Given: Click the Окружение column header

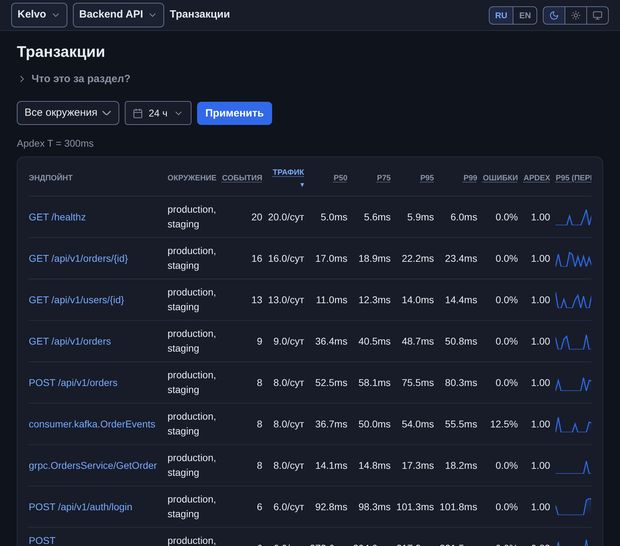Looking at the screenshot, I should tap(192, 178).
